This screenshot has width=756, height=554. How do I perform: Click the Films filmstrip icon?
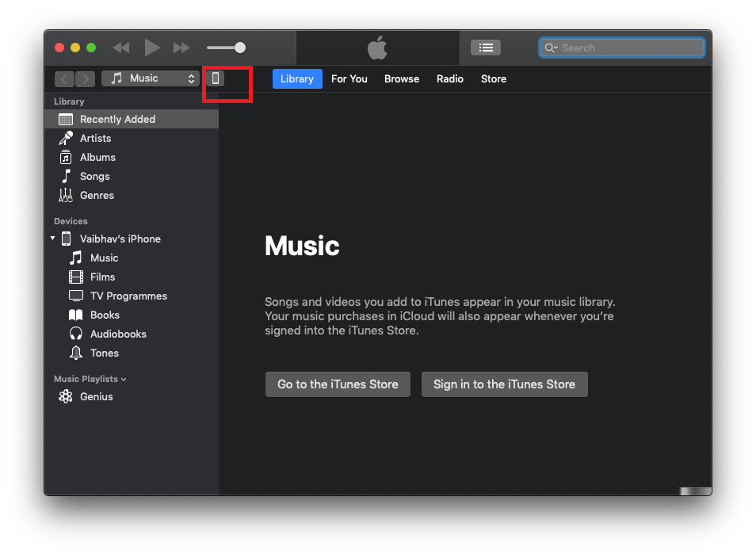[x=76, y=277]
